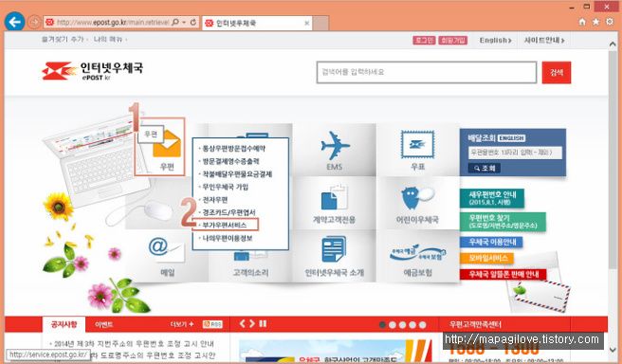Click the 조회 lookup button
This screenshot has width=622, height=364.
pos(485,168)
